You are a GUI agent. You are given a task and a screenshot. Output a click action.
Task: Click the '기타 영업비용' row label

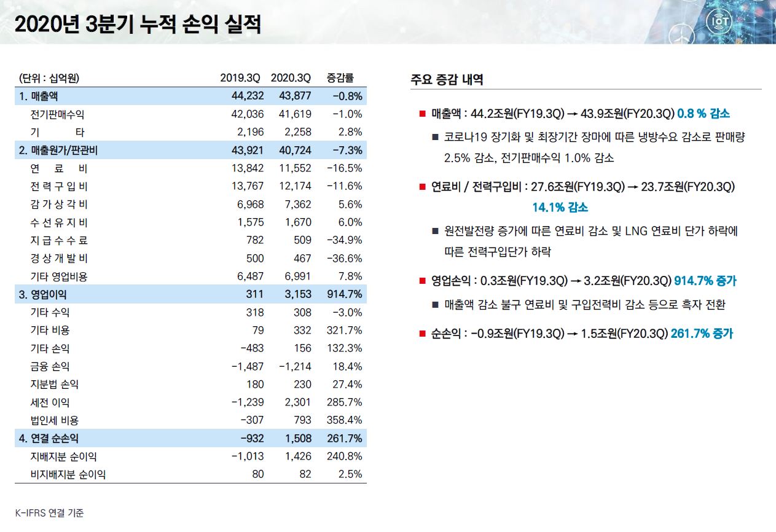coord(59,276)
